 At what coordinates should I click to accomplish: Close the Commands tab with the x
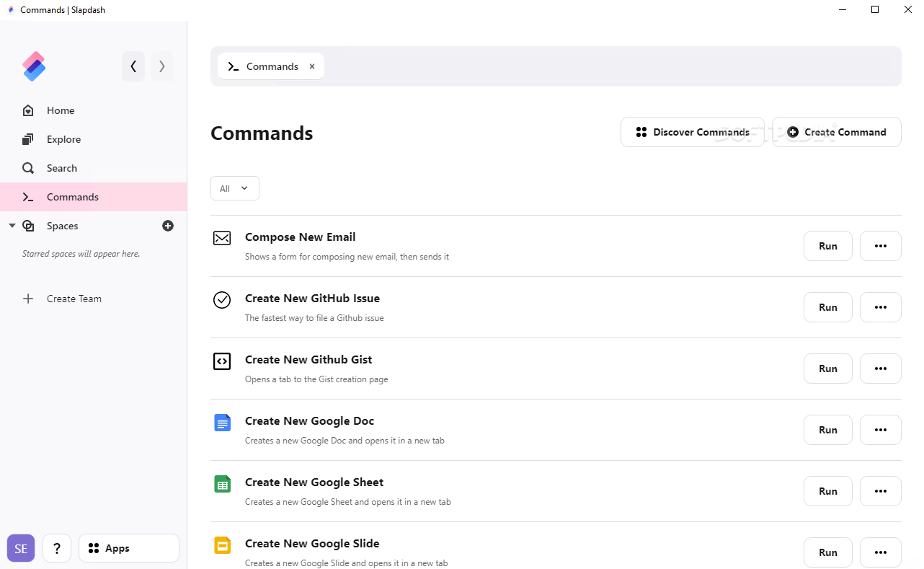pos(312,66)
